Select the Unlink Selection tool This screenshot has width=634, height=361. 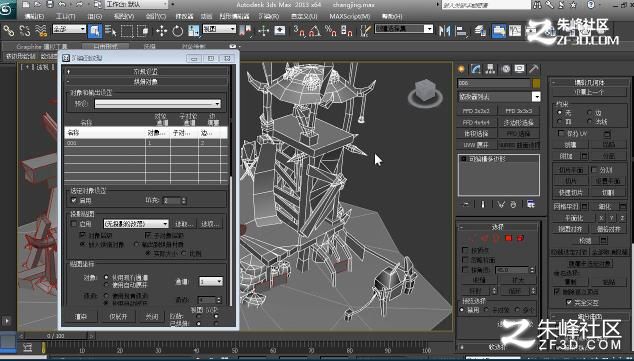coord(25,31)
